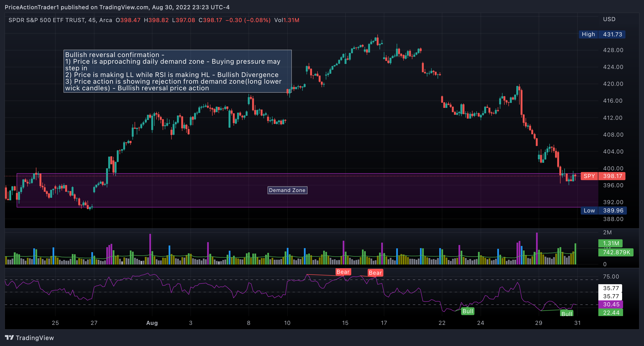Click the second red Bear divergence label
This screenshot has width=644, height=346.
[x=375, y=273]
